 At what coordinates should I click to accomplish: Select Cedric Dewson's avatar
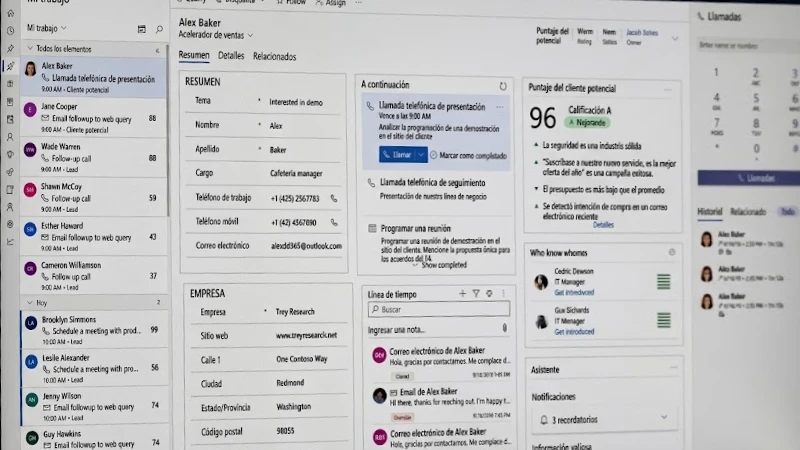point(541,282)
